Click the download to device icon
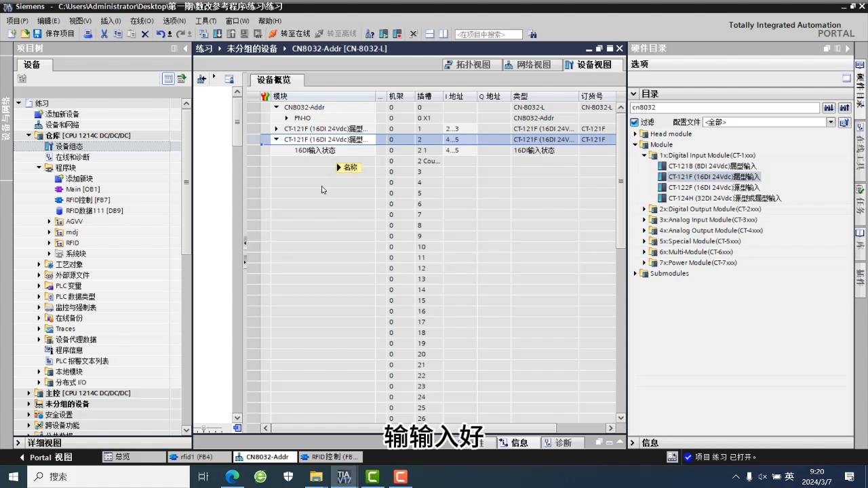 218,34
